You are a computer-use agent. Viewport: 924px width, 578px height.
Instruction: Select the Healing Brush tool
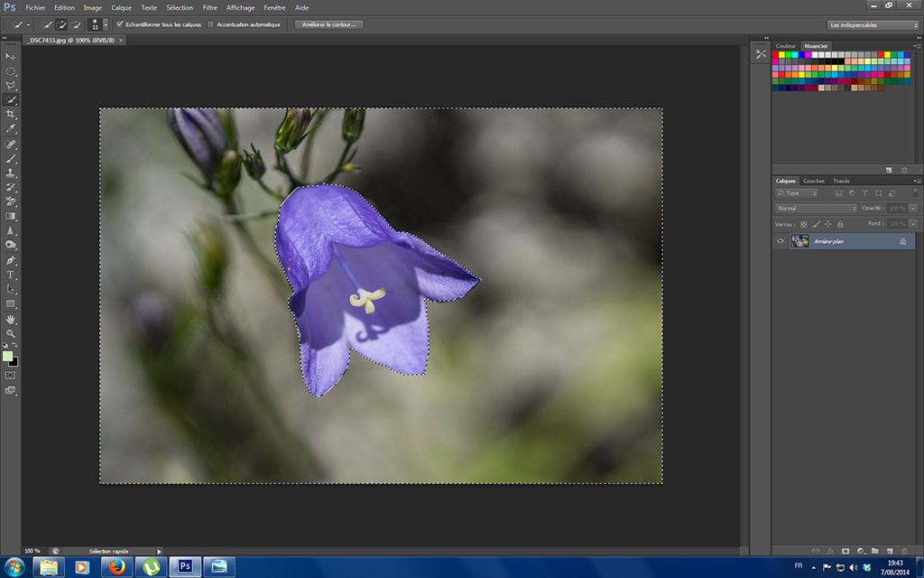pos(11,144)
